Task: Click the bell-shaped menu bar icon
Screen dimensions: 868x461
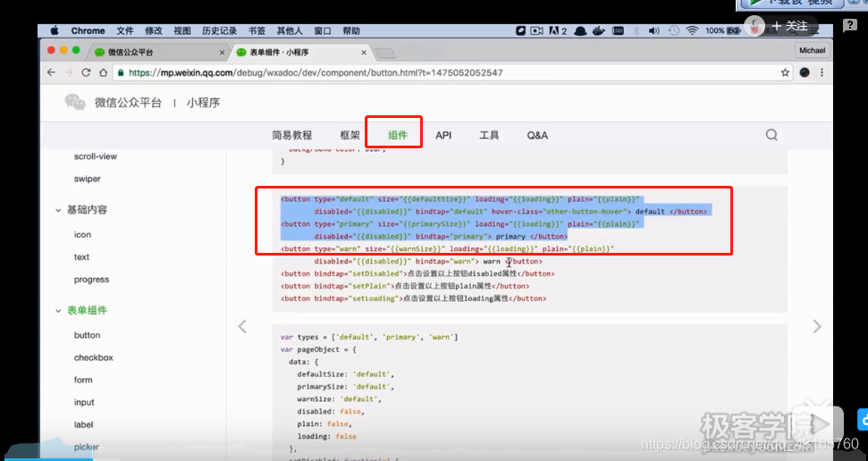Action: (580, 31)
